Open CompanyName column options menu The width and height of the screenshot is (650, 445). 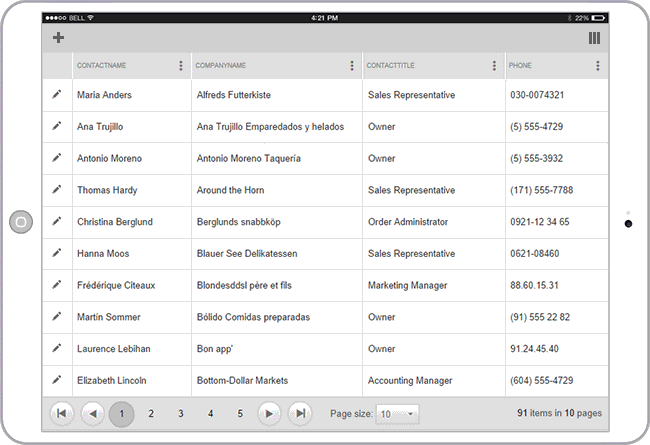pyautogui.click(x=352, y=66)
